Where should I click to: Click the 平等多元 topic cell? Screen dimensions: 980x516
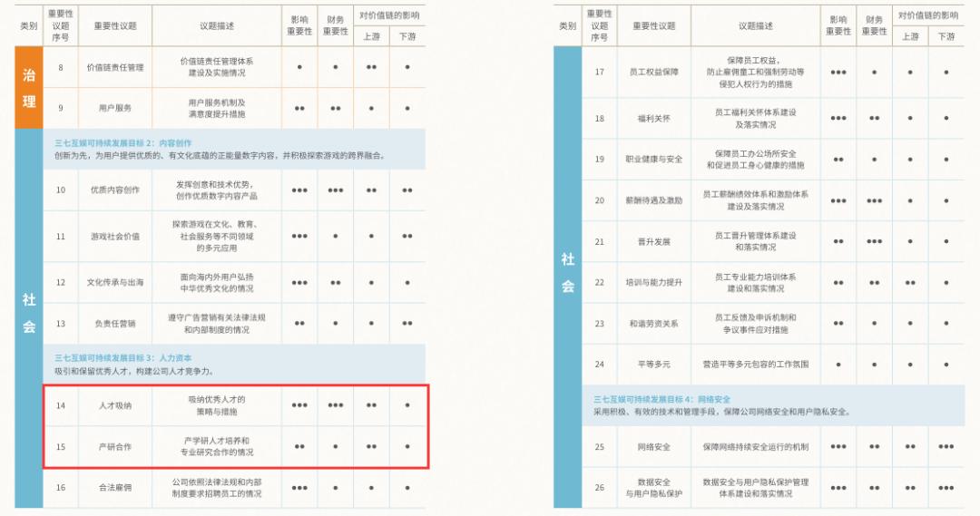click(653, 365)
